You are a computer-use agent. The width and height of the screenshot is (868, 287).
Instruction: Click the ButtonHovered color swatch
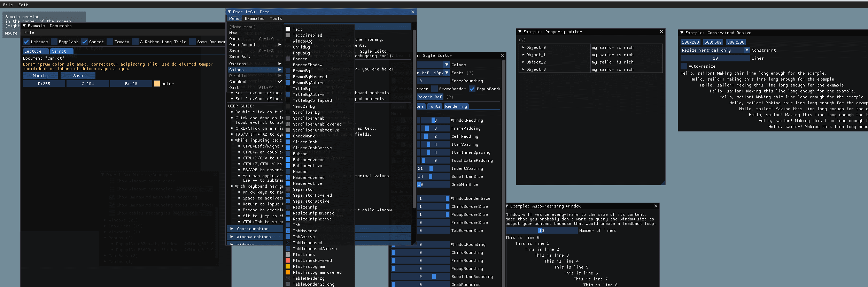[288, 160]
